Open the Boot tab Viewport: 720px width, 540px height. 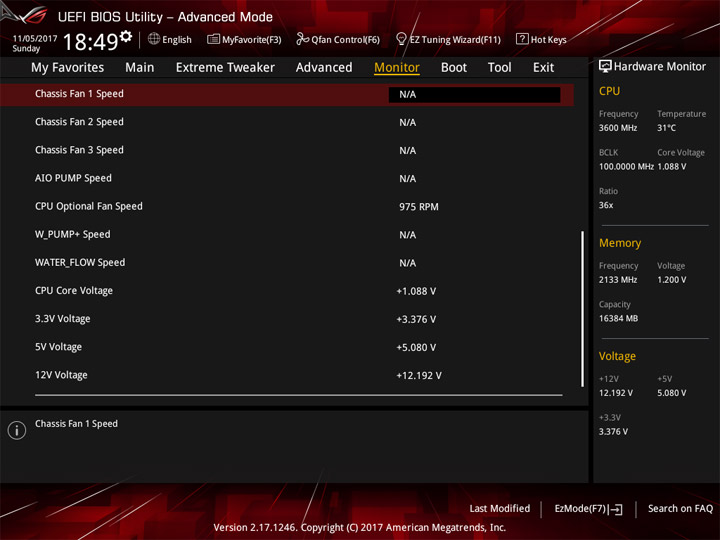click(454, 68)
